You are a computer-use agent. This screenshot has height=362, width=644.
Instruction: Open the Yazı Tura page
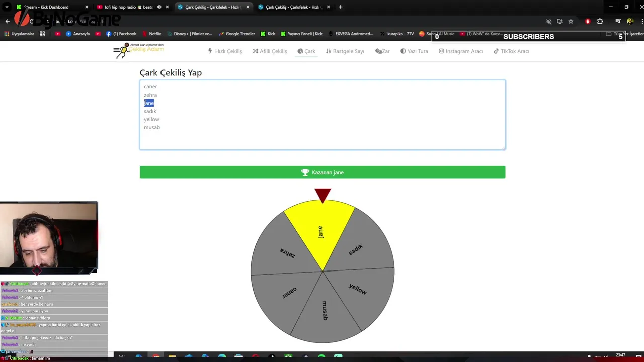coord(414,51)
